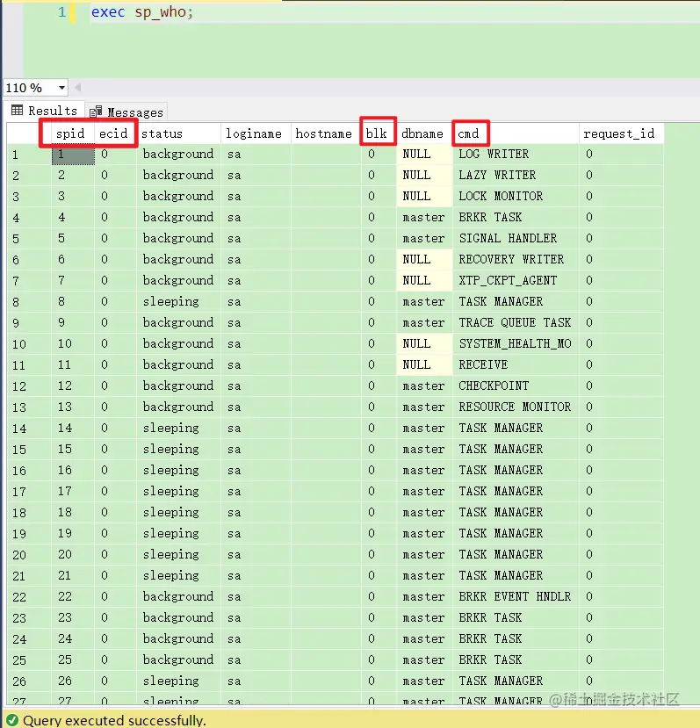Click the sp_who text in the query editor
The height and width of the screenshot is (728, 700).
point(161,11)
